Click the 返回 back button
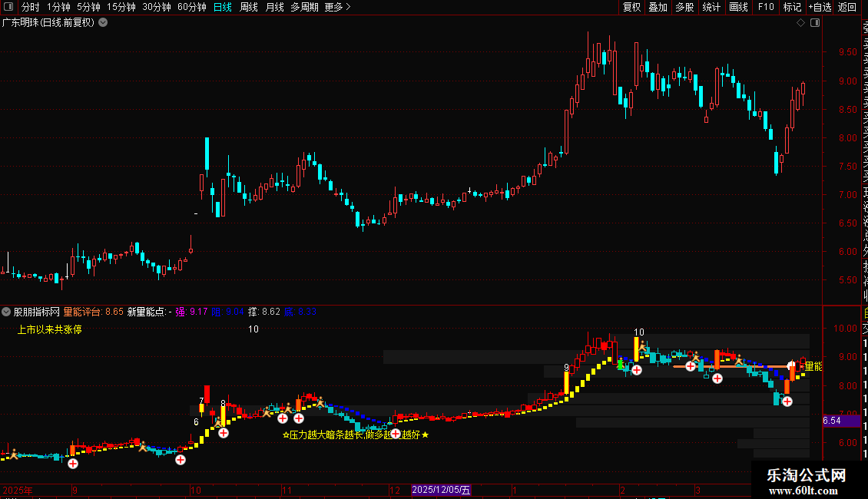868x499 pixels. tap(847, 7)
